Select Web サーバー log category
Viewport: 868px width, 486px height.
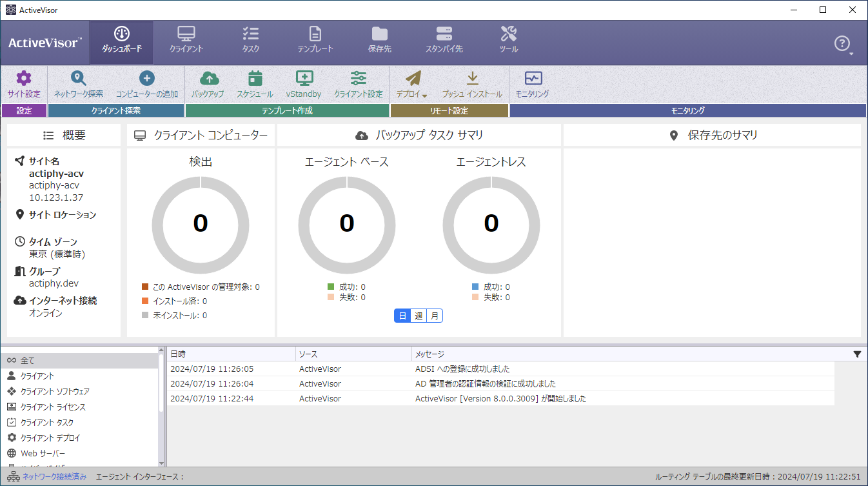tap(79, 453)
